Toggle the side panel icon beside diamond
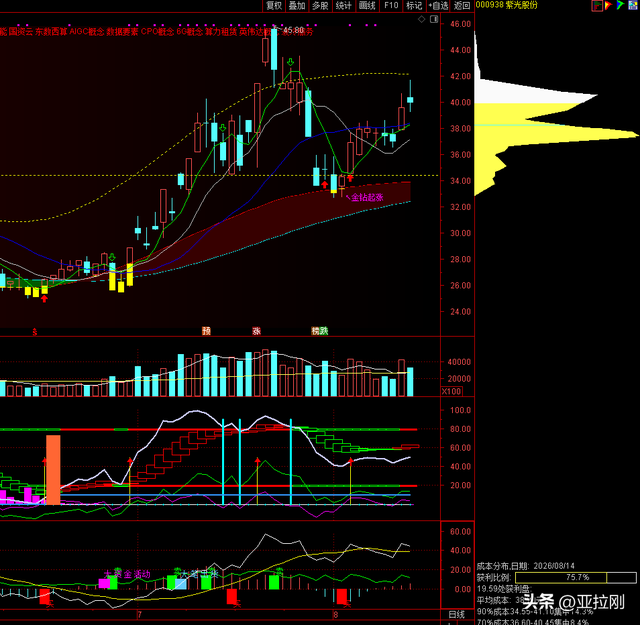 [434, 19]
